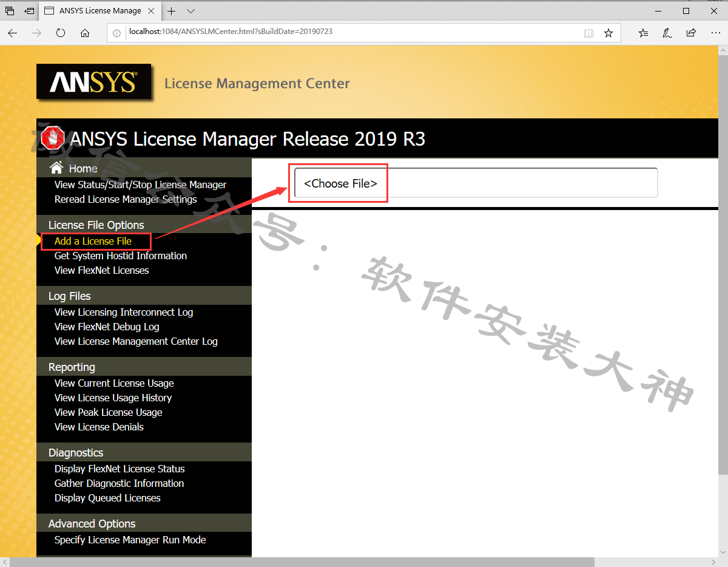This screenshot has width=728, height=567.
Task: Select the ANSYS License Manager browser tab
Action: tap(100, 11)
